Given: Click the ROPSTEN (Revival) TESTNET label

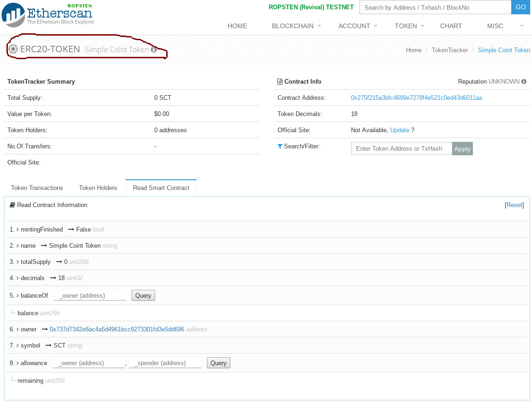Looking at the screenshot, I should pyautogui.click(x=311, y=7).
